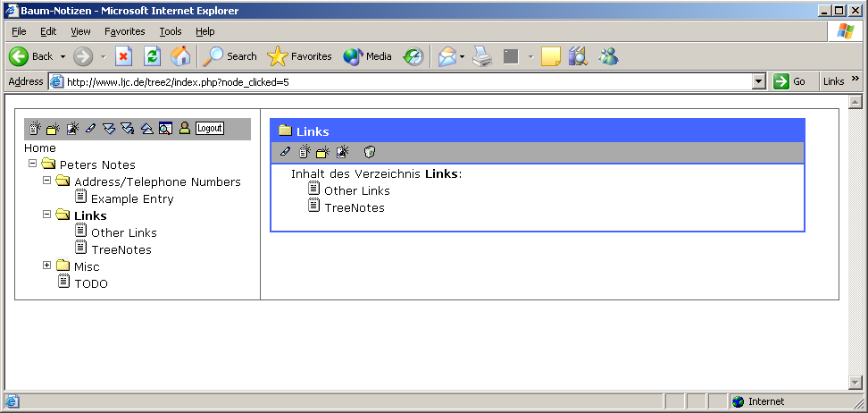The width and height of the screenshot is (868, 413).
Task: Click new image icon in Links panel toolbar
Action: pyautogui.click(x=343, y=151)
